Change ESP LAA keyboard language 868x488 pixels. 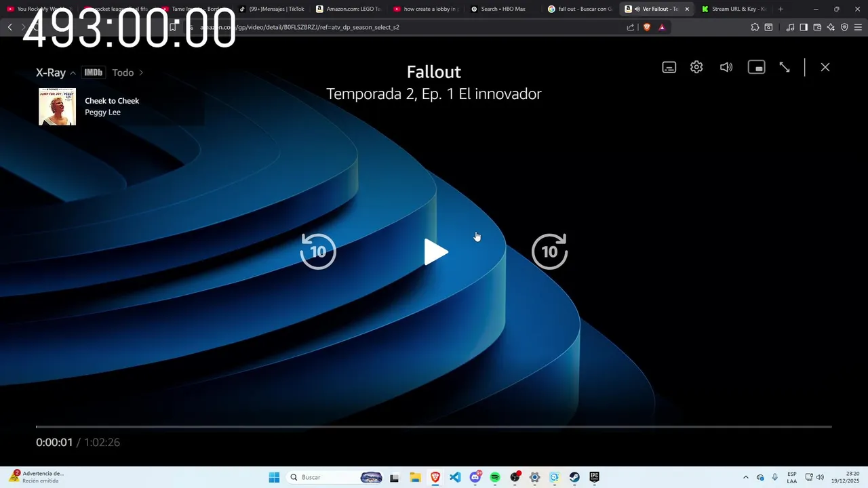pos(792,477)
